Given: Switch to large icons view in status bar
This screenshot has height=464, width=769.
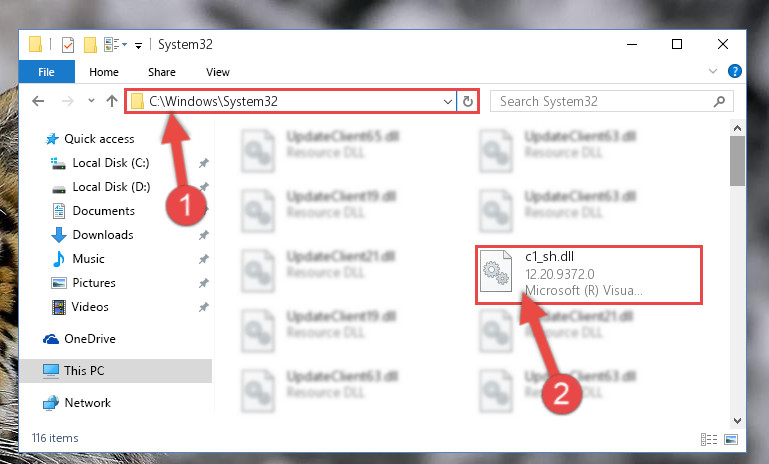Looking at the screenshot, I should (x=731, y=439).
